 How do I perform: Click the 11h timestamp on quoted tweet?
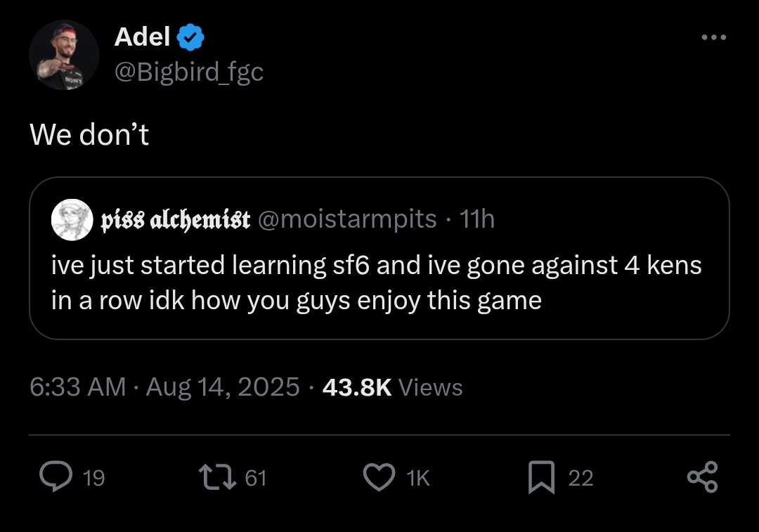[476, 219]
